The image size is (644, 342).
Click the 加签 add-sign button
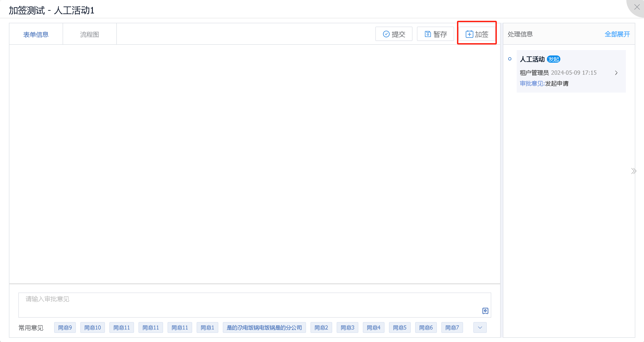(x=477, y=34)
